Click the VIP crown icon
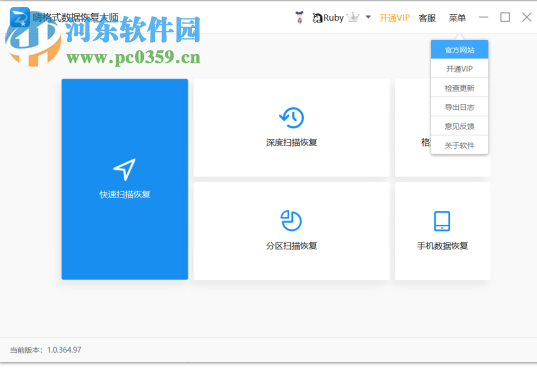 pyautogui.click(x=353, y=17)
